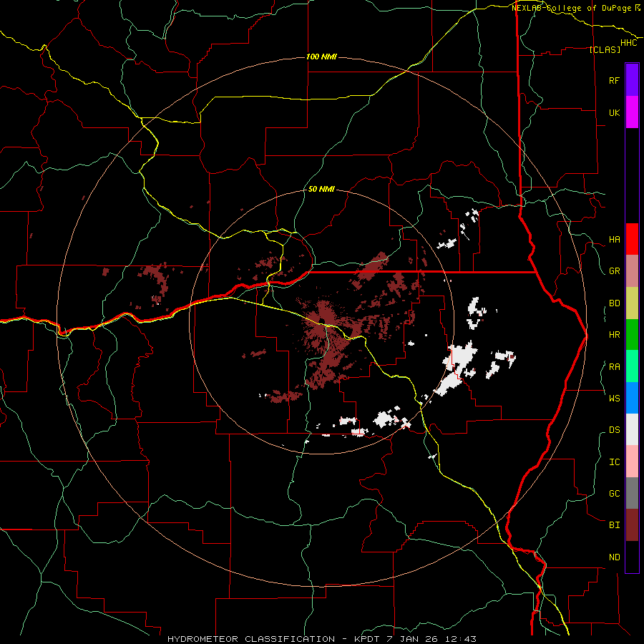
Task: Click the 'HHC' product code text
Action: pos(629,43)
